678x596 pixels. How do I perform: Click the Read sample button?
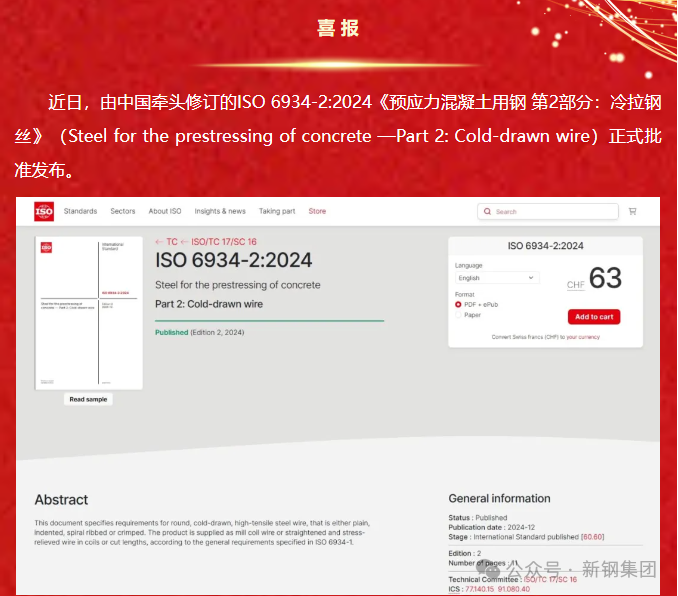click(89, 399)
